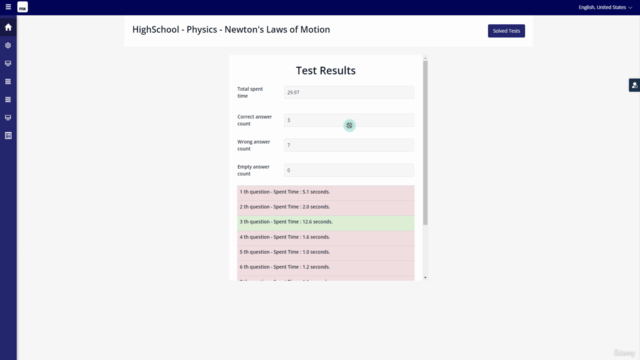Select the 2 th question result row

point(326,207)
